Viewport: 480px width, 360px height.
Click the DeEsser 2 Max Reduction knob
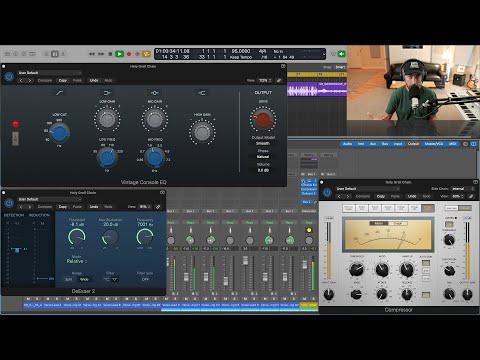point(110,237)
